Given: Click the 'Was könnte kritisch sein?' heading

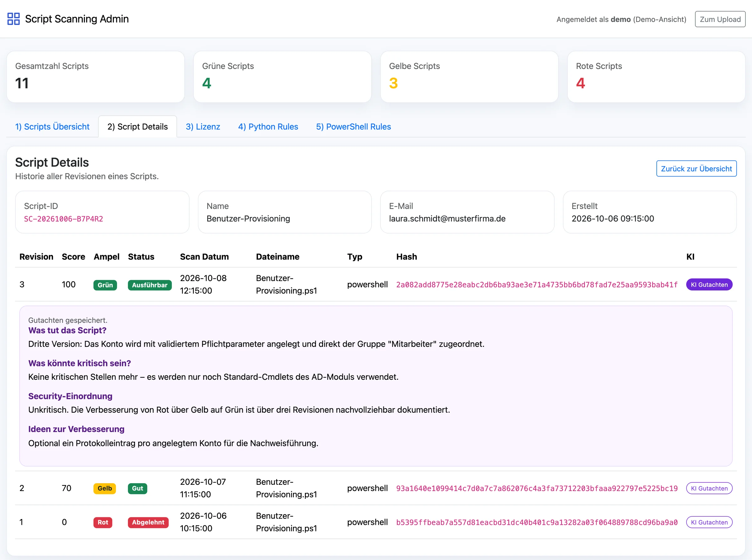Looking at the screenshot, I should coord(80,363).
